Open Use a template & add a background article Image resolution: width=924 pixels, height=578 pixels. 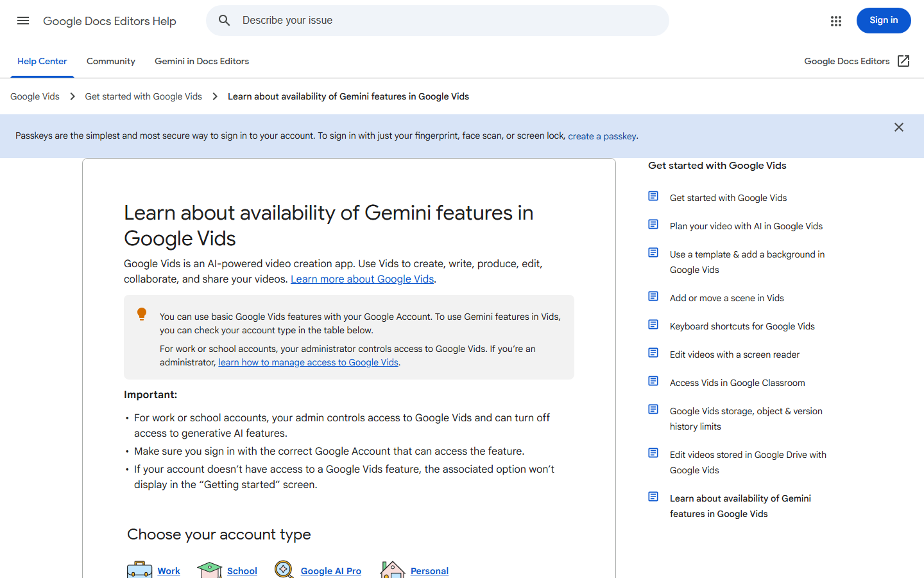click(748, 262)
